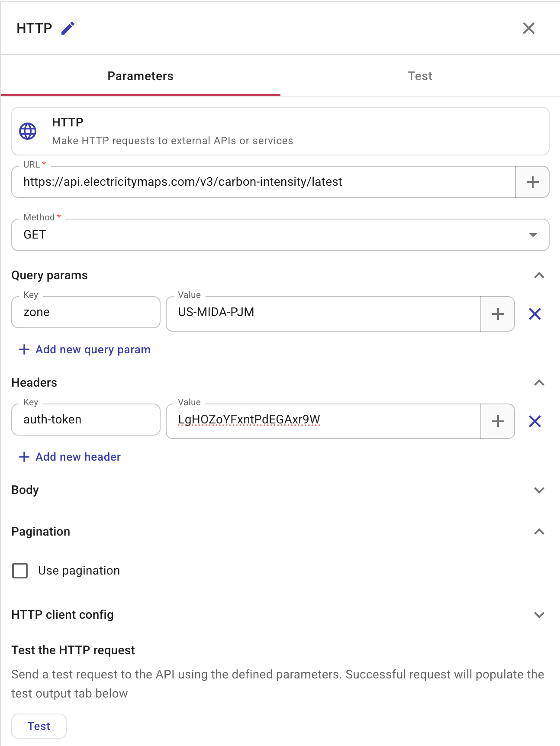Open the Method dropdown
This screenshot has height=746, width=560.
click(532, 235)
